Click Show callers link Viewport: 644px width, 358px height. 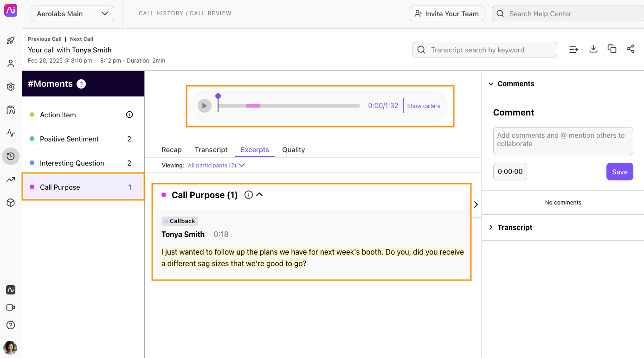pos(424,106)
